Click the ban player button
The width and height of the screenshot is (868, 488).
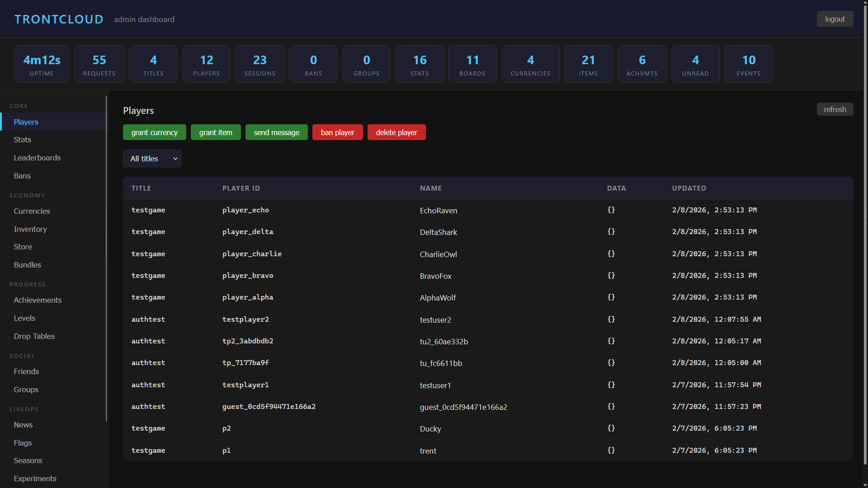(337, 132)
